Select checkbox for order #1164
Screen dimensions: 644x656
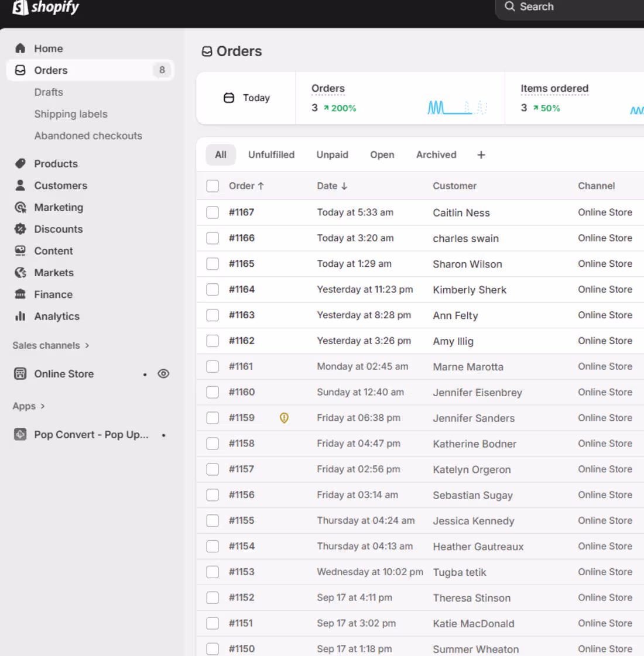tap(213, 290)
